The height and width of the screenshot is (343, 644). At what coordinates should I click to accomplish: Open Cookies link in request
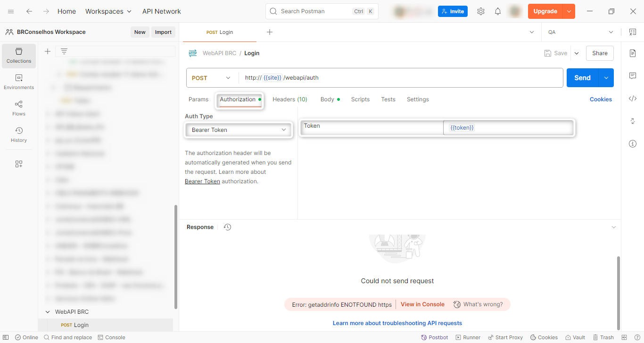[x=601, y=99]
